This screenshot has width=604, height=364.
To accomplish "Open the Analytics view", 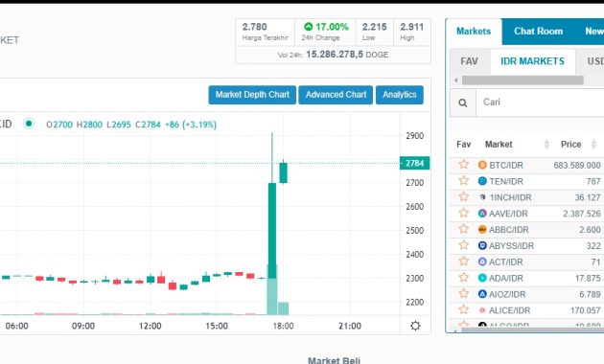I will [x=400, y=95].
